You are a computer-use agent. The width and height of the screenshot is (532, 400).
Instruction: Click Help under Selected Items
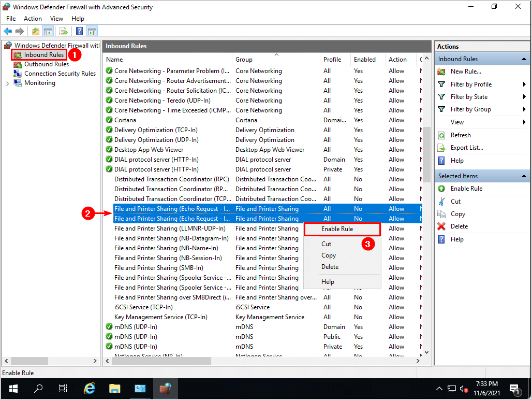click(x=456, y=239)
